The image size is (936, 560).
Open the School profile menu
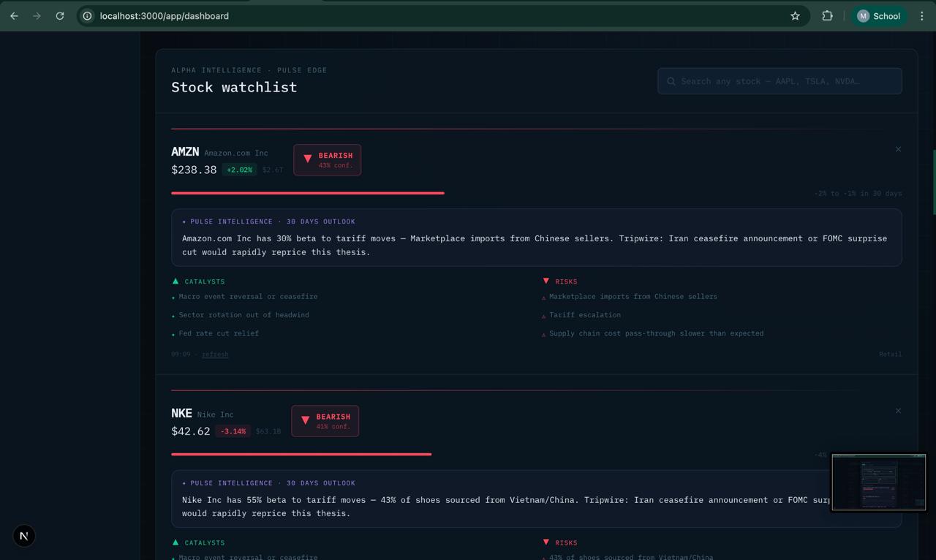click(x=878, y=15)
